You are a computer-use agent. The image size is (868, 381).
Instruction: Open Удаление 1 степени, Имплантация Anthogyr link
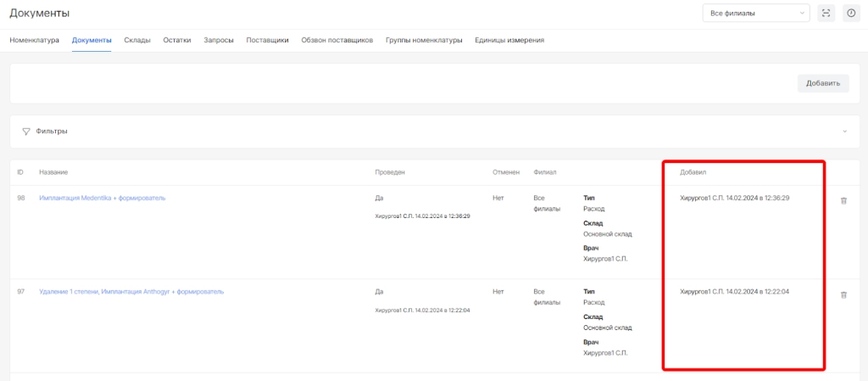[131, 291]
